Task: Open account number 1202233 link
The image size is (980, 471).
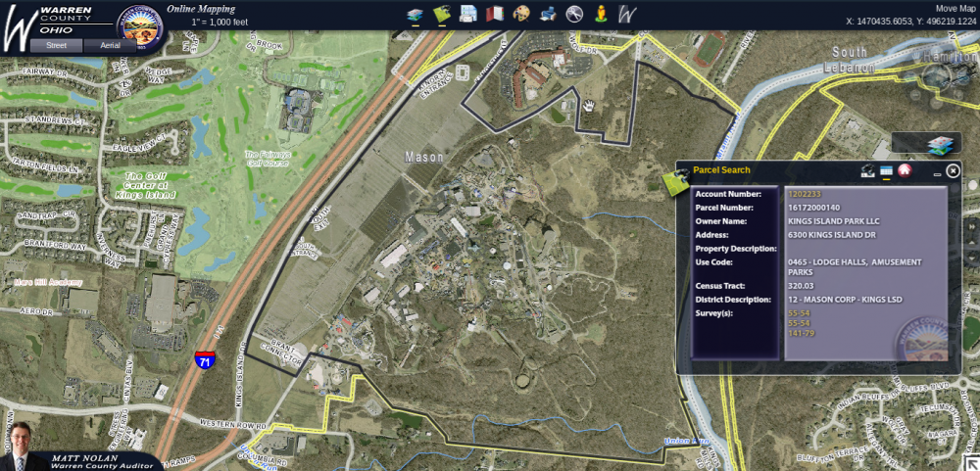Action: [805, 194]
